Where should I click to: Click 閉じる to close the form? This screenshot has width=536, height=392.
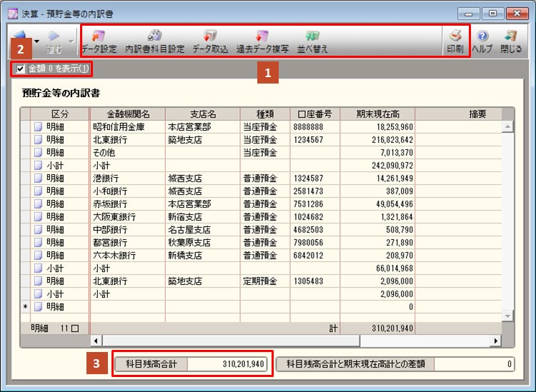tap(511, 41)
